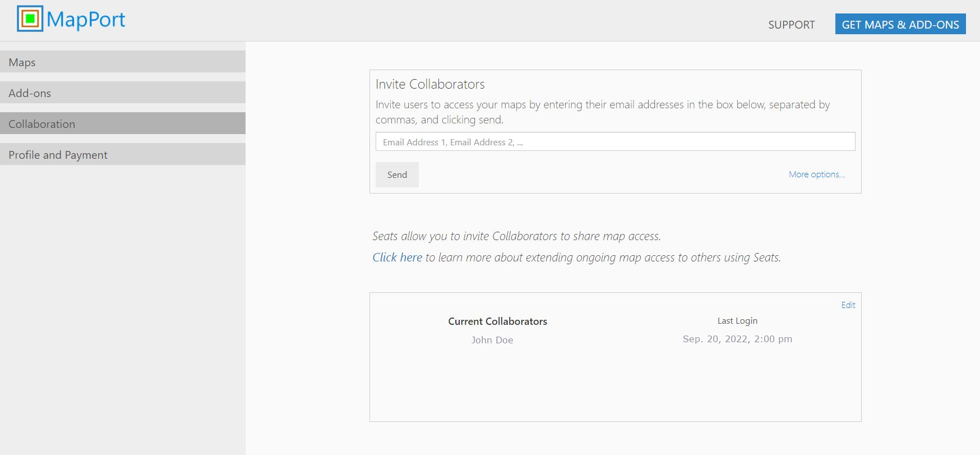
Task: Go to Profile and Payment
Action: (123, 154)
